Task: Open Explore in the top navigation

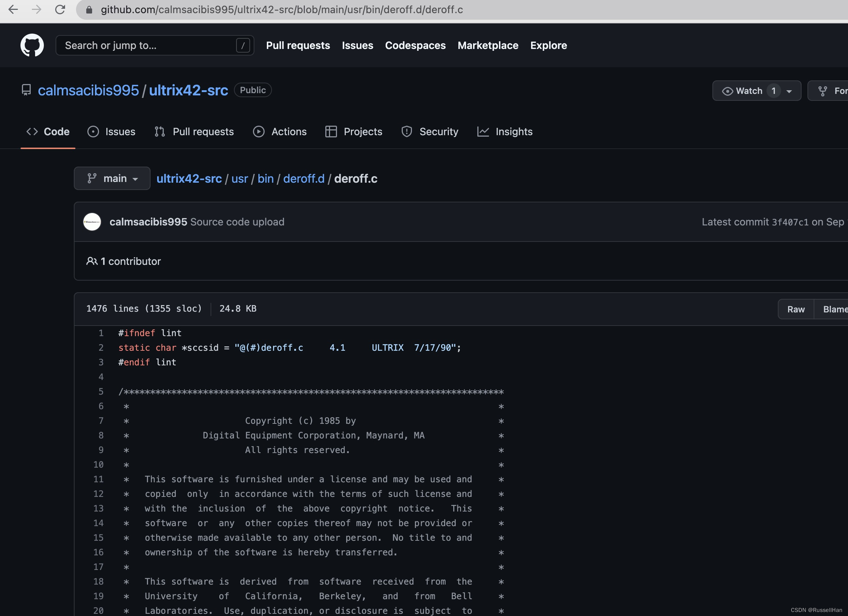Action: (x=549, y=45)
